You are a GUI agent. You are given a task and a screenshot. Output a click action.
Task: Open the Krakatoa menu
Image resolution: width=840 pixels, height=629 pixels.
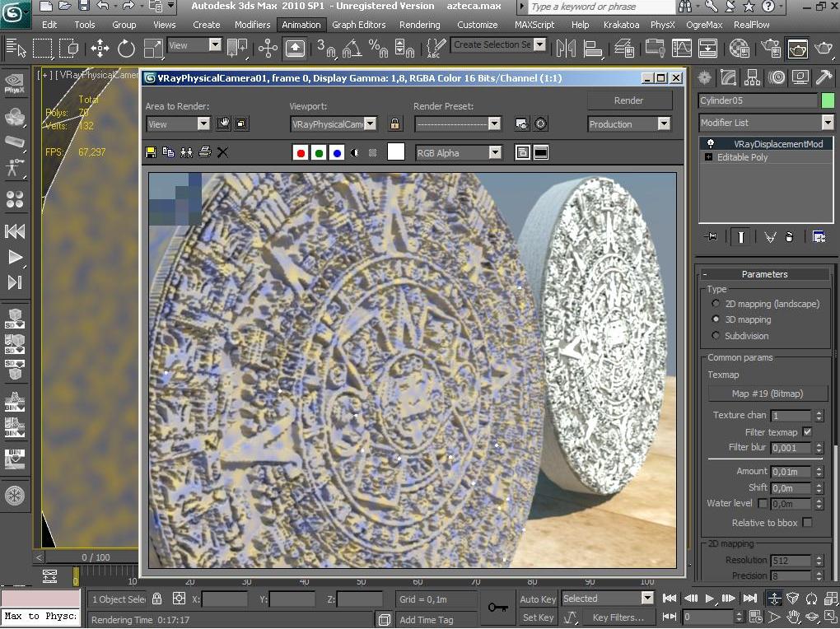pyautogui.click(x=621, y=25)
